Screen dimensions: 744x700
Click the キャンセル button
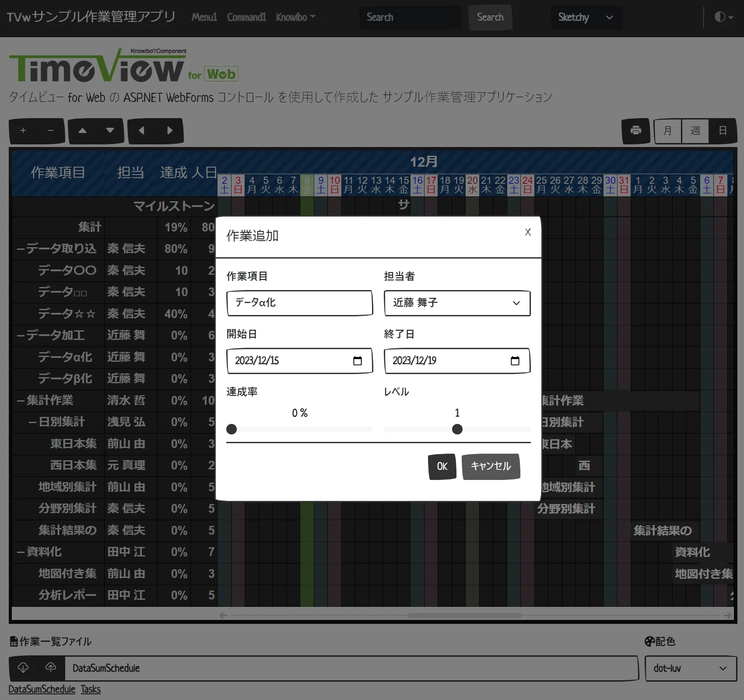(491, 466)
